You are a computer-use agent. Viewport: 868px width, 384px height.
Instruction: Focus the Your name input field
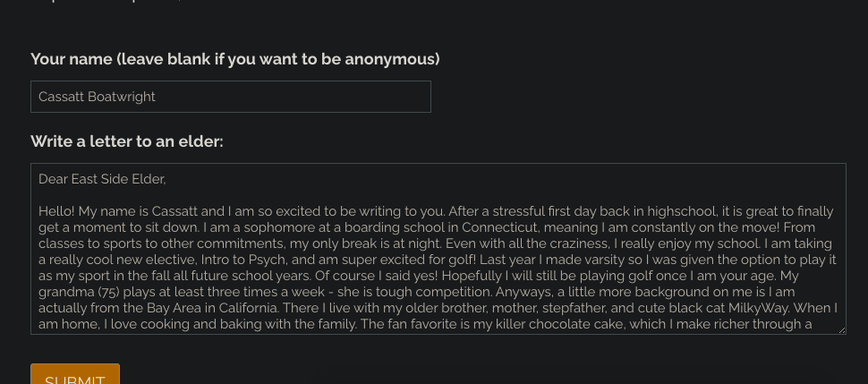[230, 97]
